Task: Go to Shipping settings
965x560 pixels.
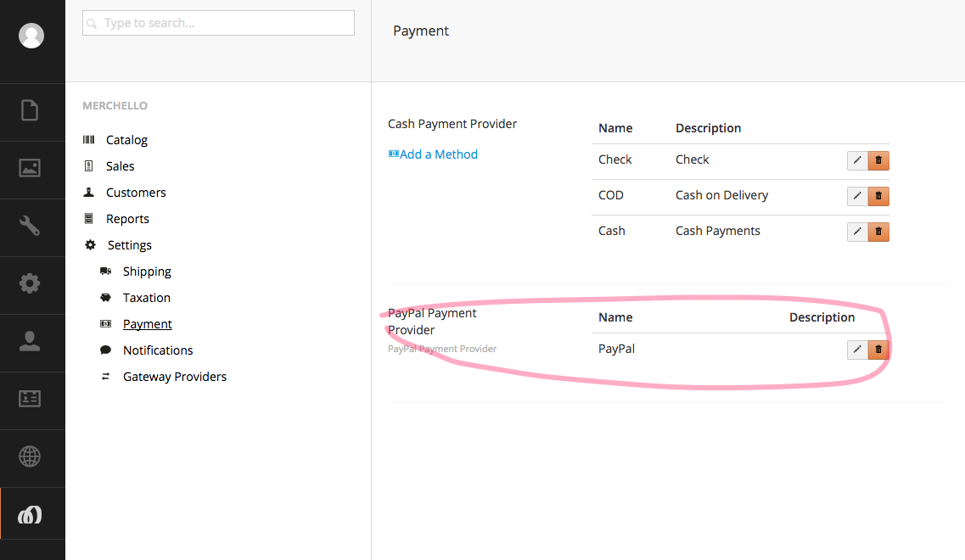Action: (x=147, y=272)
